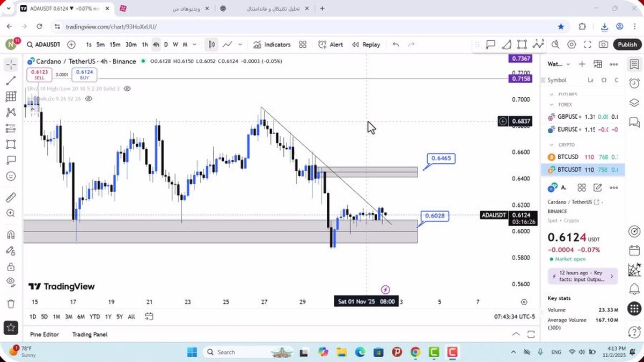Open the Pine Editor tab
Viewport: 644px width, 362px height.
click(45, 334)
